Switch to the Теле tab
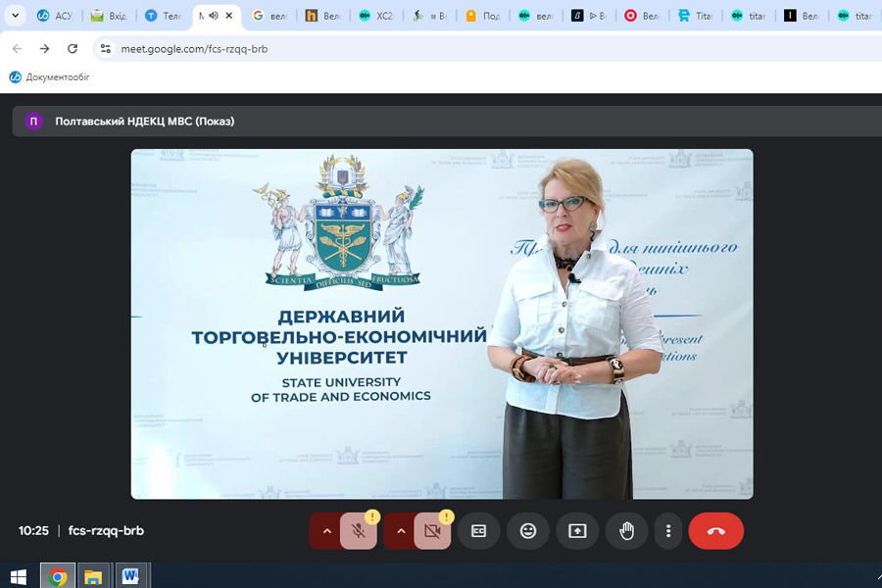The height and width of the screenshot is (588, 882). pos(163,16)
